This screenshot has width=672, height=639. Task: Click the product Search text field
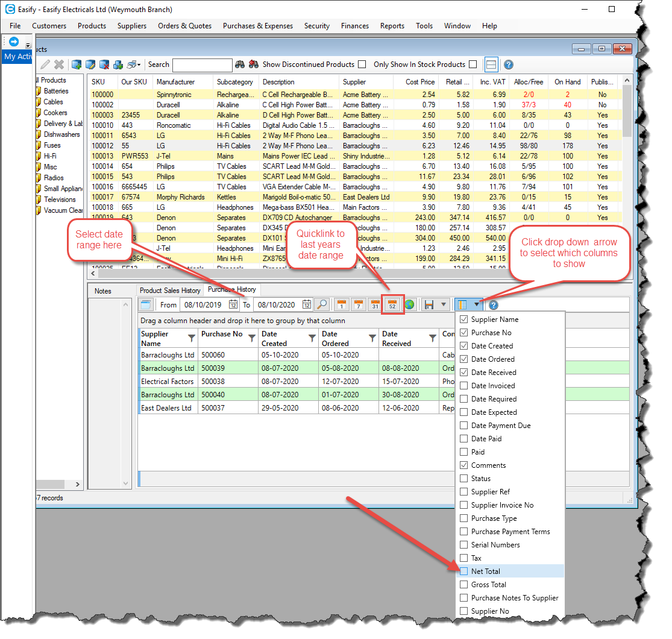tap(202, 65)
